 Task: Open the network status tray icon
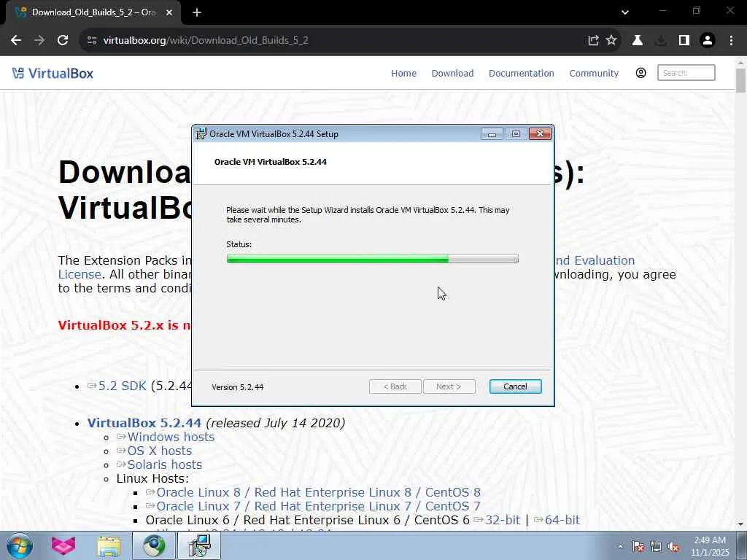656,547
